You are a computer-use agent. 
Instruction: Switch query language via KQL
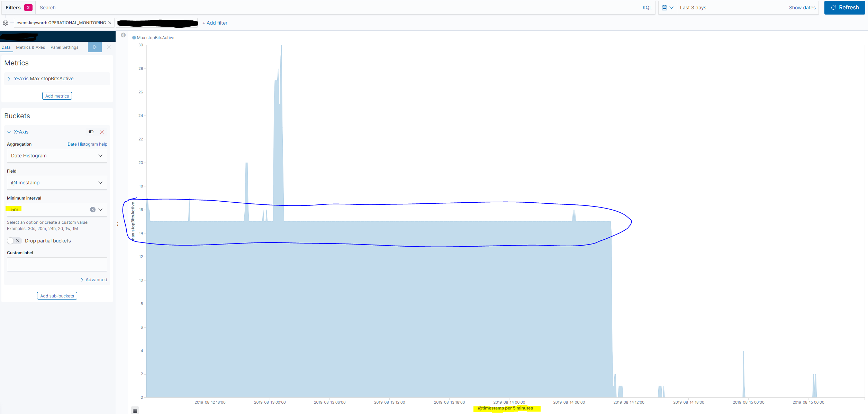coord(647,8)
